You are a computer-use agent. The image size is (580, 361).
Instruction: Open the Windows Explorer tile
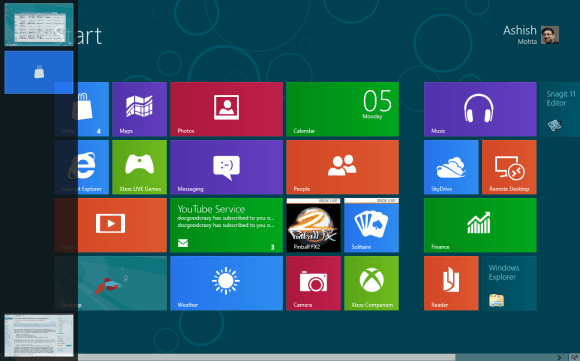pyautogui.click(x=509, y=283)
